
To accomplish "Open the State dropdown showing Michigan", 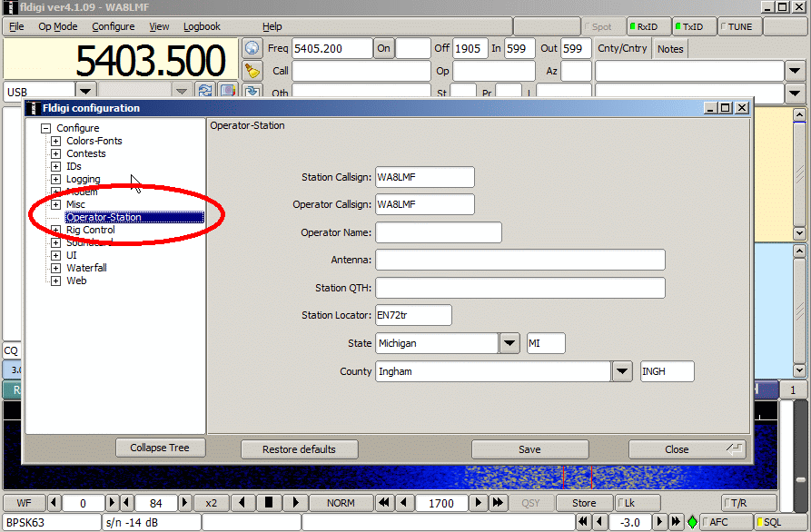I will (509, 343).
